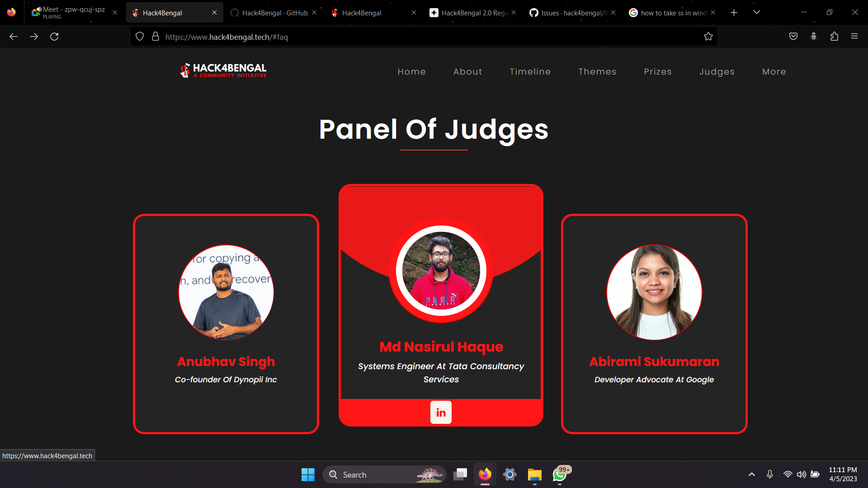
Task: Open the Timeline nav link
Action: click(x=530, y=71)
